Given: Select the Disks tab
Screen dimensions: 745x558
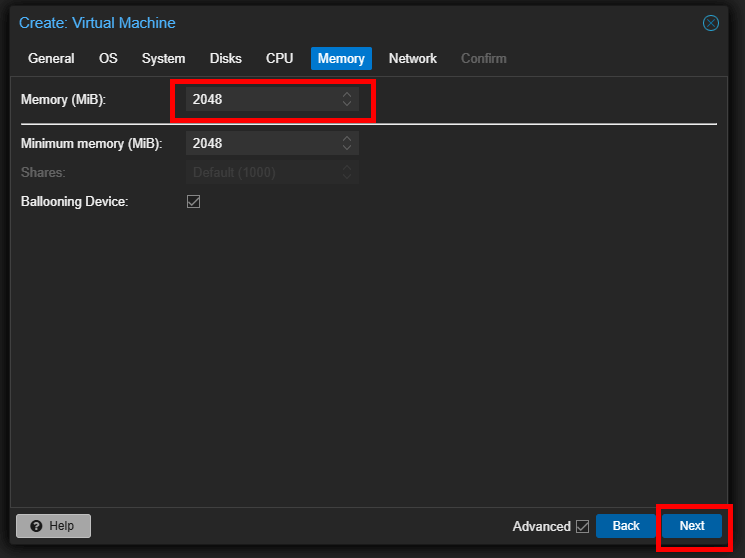Looking at the screenshot, I should click(226, 58).
